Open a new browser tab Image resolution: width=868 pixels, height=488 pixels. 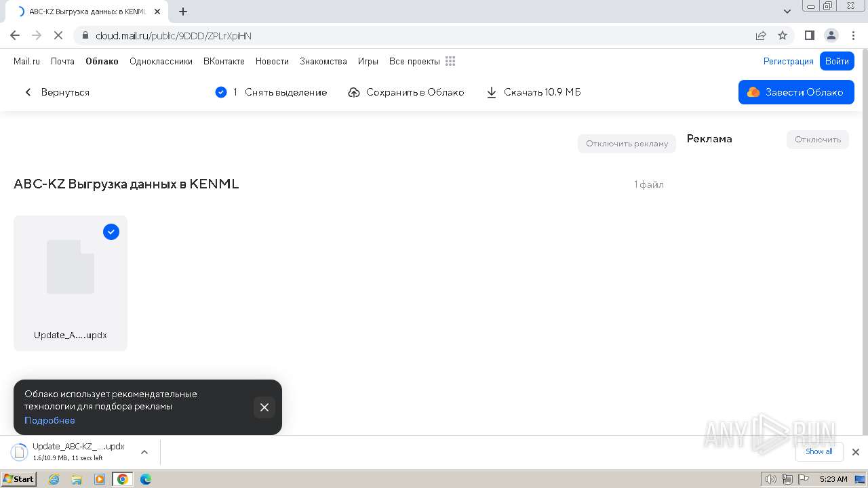coord(183,12)
